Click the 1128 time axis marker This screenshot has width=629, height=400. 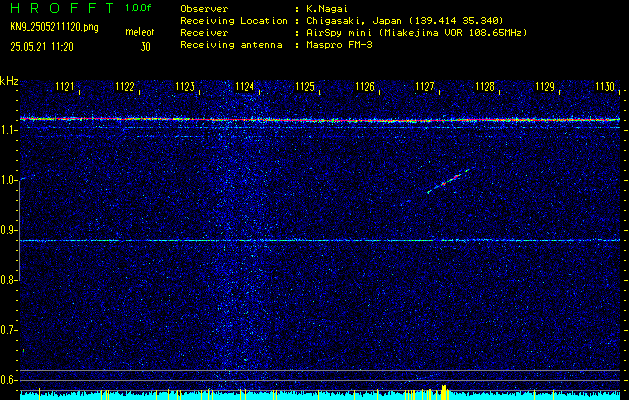[485, 86]
